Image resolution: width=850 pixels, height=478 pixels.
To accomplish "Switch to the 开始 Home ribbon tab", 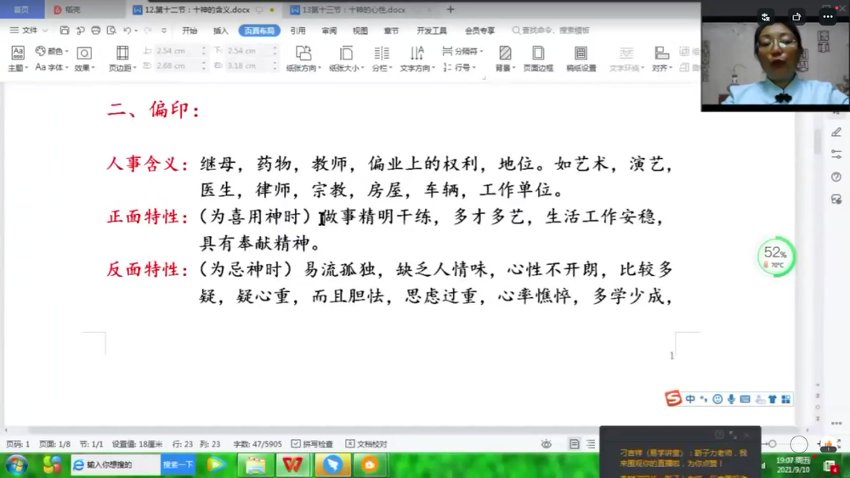I will point(189,30).
